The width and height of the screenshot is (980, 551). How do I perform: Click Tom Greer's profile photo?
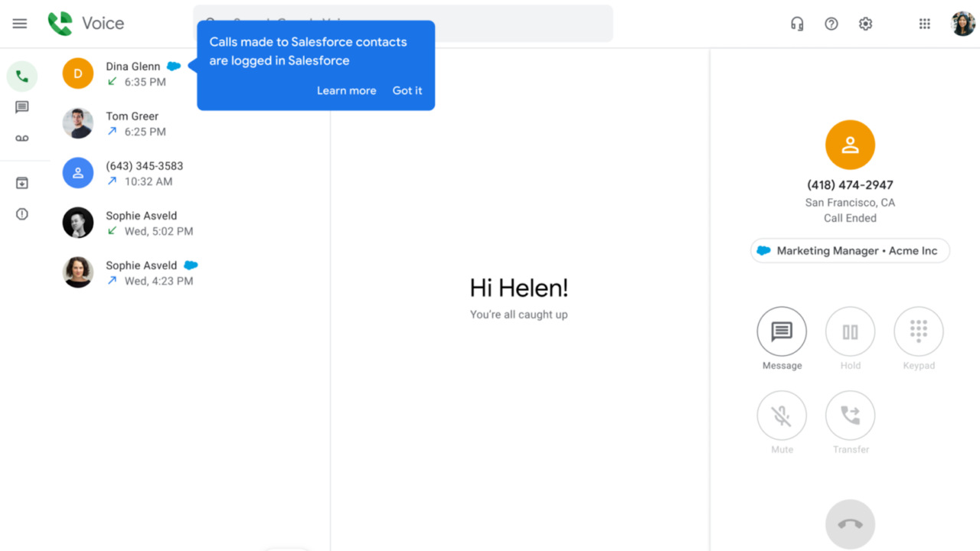coord(78,123)
